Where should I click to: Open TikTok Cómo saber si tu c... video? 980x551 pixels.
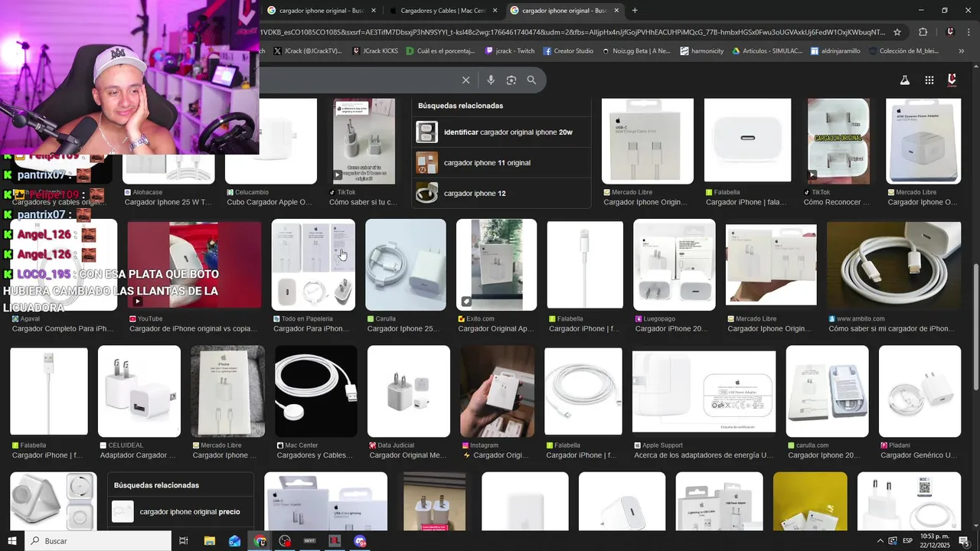pyautogui.click(x=364, y=141)
